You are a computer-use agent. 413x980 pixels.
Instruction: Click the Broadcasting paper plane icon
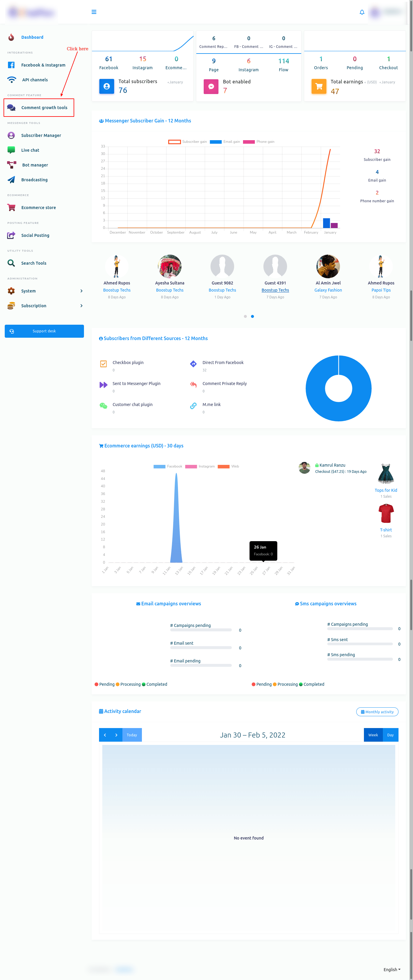pyautogui.click(x=12, y=179)
